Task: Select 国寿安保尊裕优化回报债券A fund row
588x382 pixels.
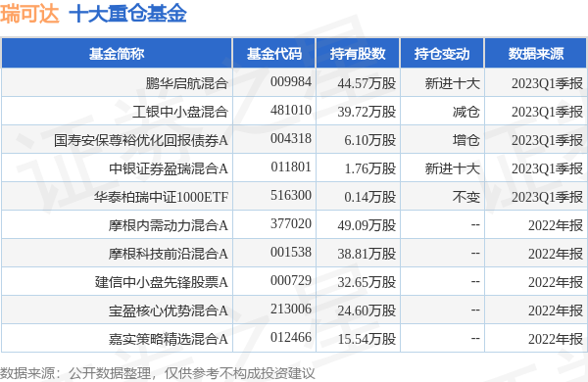Action: click(x=294, y=139)
